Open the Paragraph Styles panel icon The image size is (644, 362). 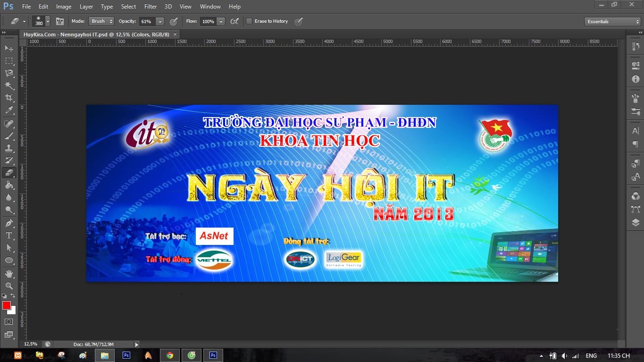pyautogui.click(x=636, y=163)
